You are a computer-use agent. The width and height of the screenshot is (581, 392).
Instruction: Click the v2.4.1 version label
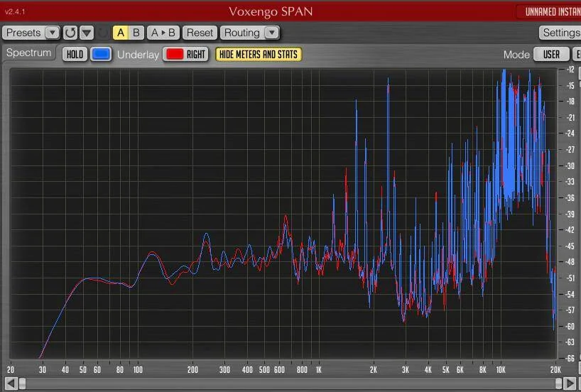15,11
